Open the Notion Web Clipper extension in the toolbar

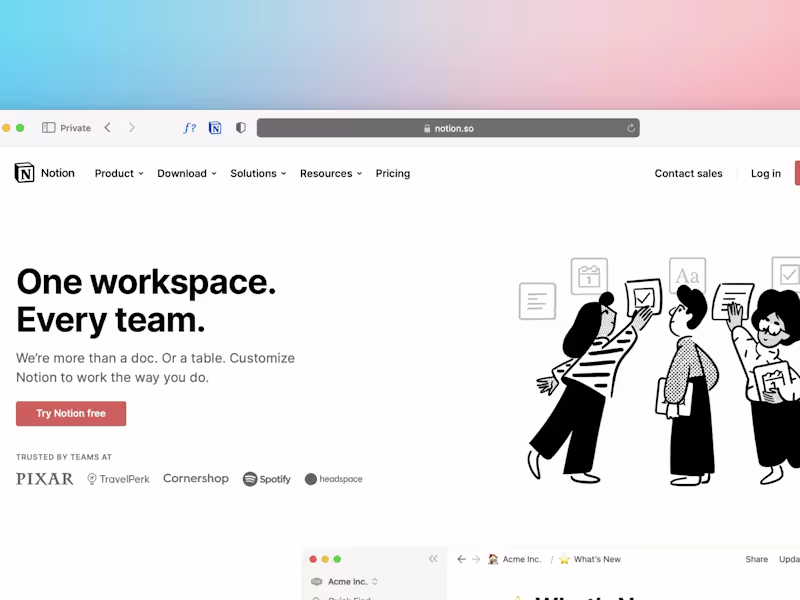[x=215, y=128]
